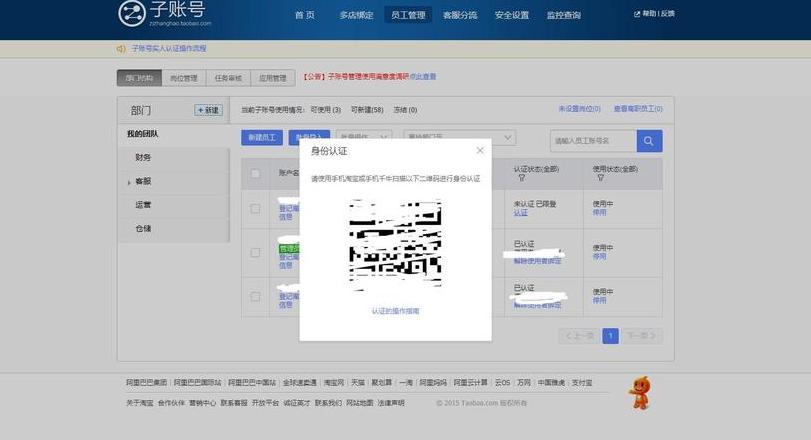Open 多店绑定 in top navigation
Screen dimensions: 811x440
(x=356, y=15)
